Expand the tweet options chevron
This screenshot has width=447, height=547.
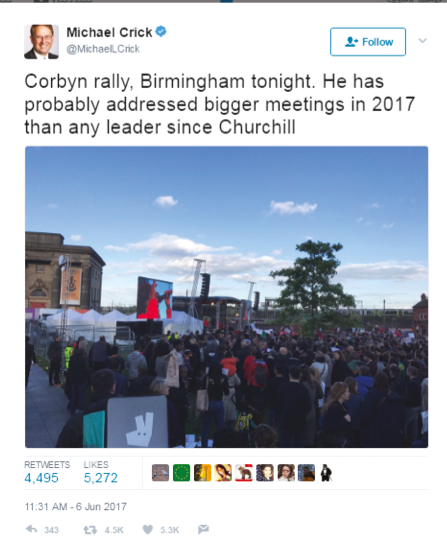point(422,41)
